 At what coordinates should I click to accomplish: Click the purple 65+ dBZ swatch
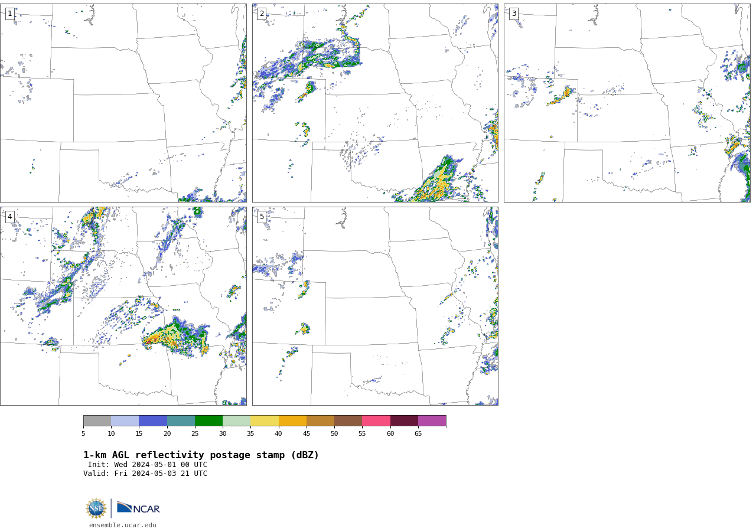click(432, 420)
